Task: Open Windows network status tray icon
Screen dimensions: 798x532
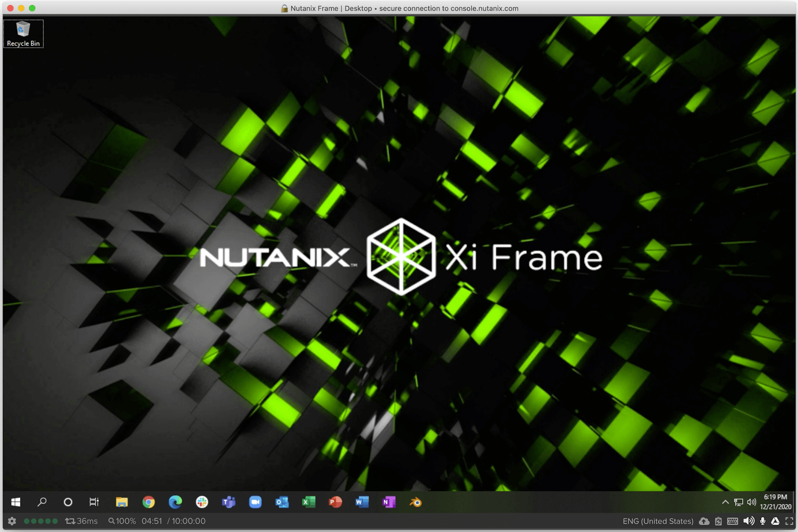Action: click(739, 502)
